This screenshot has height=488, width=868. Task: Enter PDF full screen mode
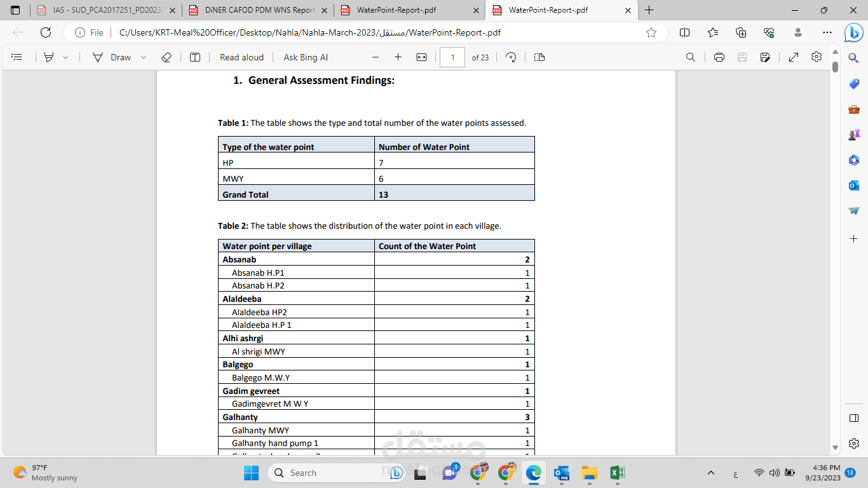794,57
